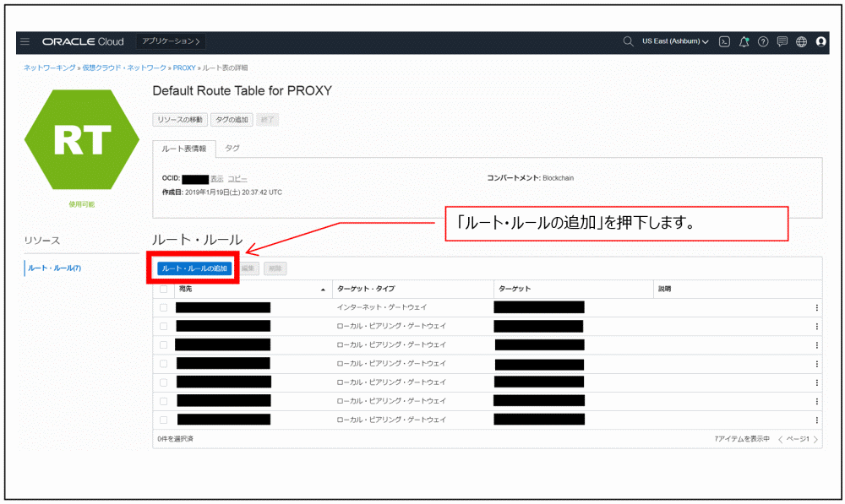Open actions menu for sixth route rule row

point(816,401)
